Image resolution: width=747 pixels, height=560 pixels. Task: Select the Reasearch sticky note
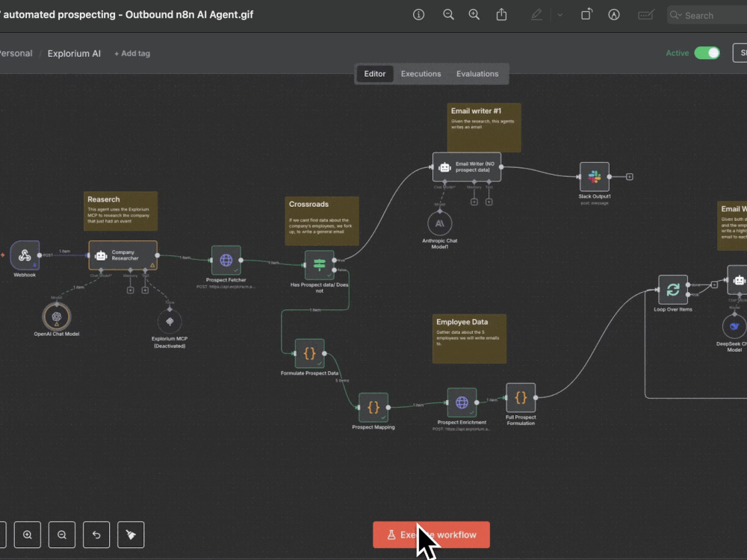coord(120,211)
